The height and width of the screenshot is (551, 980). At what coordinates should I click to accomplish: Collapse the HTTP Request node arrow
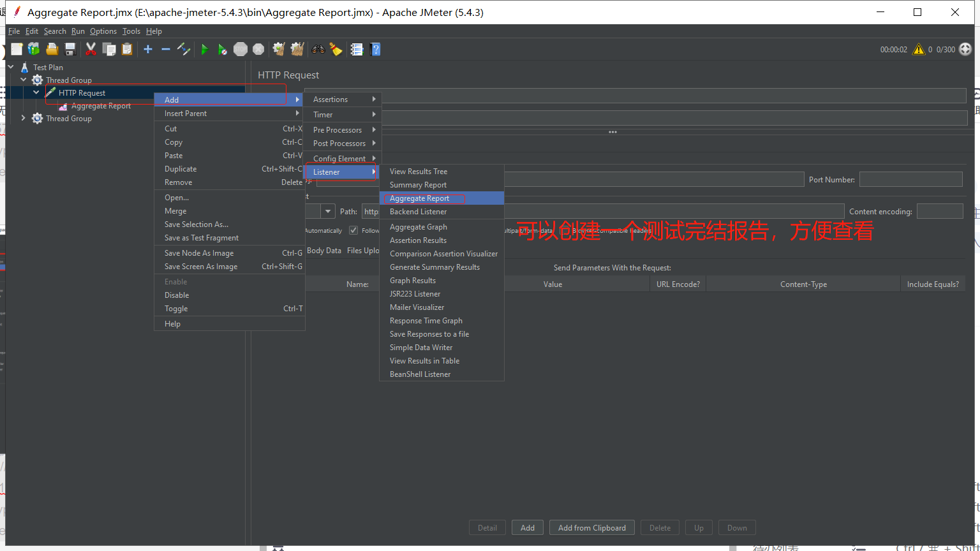36,92
